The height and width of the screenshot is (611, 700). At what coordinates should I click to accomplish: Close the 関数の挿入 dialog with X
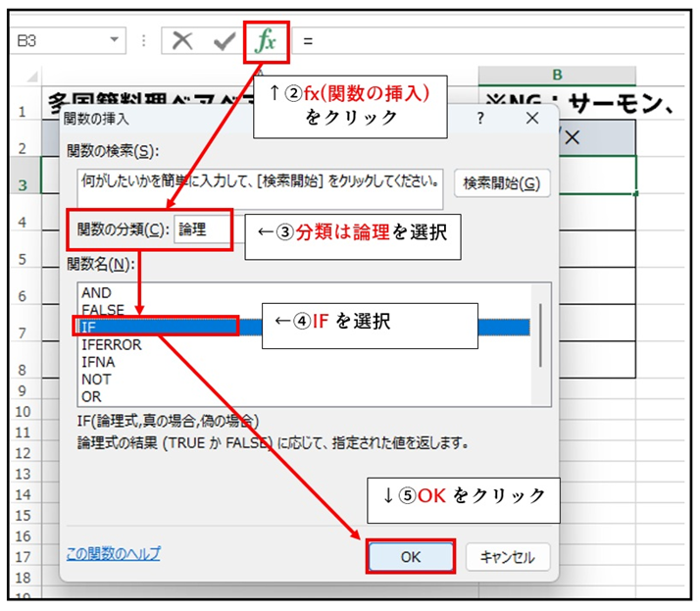tap(532, 118)
